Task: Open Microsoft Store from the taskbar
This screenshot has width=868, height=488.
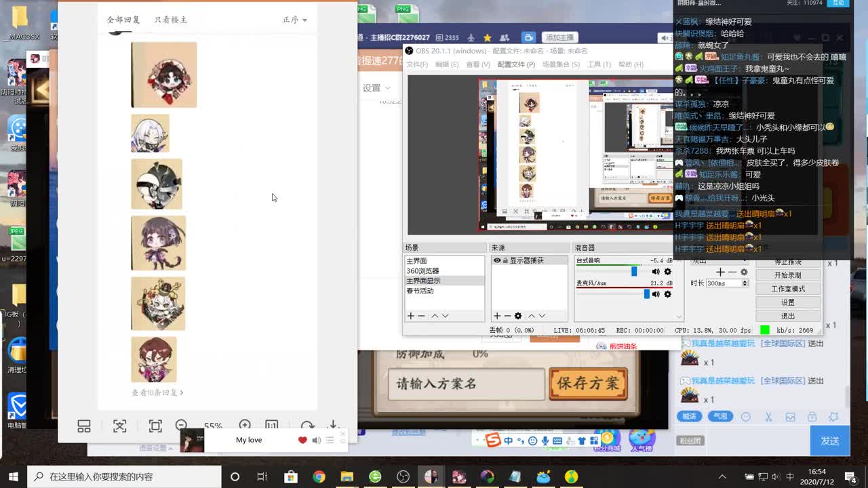Action: 290,476
